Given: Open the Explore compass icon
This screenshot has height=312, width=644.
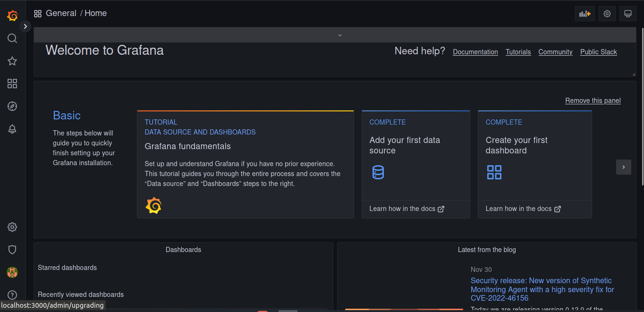Looking at the screenshot, I should [x=13, y=106].
